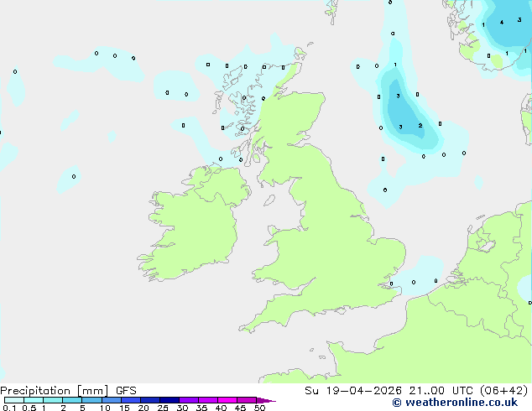Click the legend swatch between 20 and 25
This screenshot has height=411, width=532.
click(x=150, y=400)
